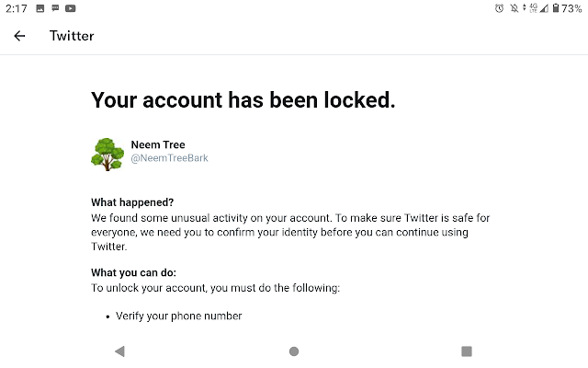Tap the battery icon in status bar

(x=555, y=8)
